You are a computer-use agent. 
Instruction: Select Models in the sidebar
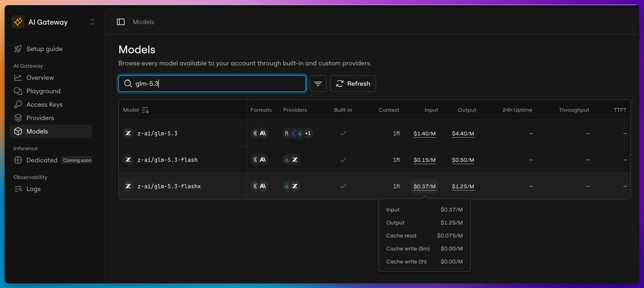[x=51, y=131]
